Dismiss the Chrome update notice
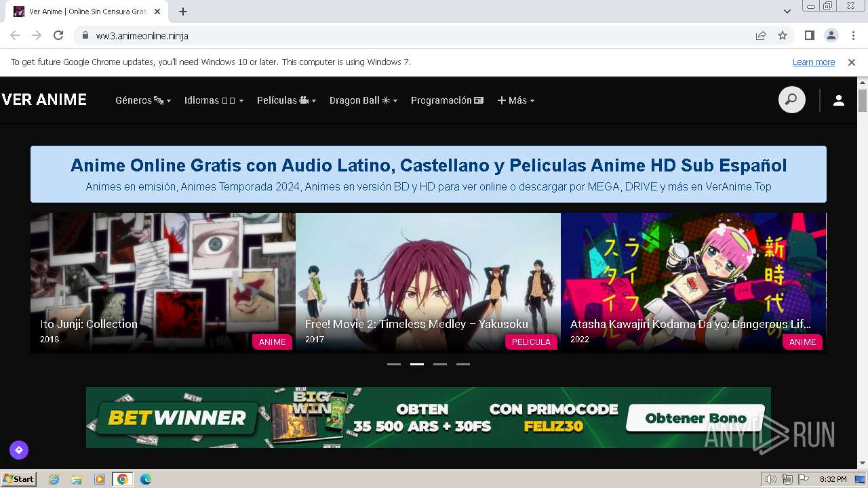This screenshot has height=488, width=868. pyautogui.click(x=852, y=62)
